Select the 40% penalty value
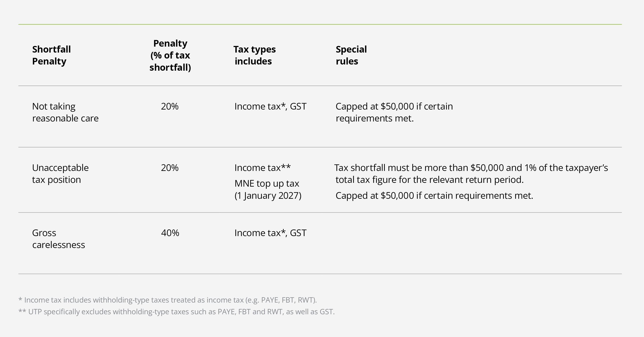 point(170,233)
